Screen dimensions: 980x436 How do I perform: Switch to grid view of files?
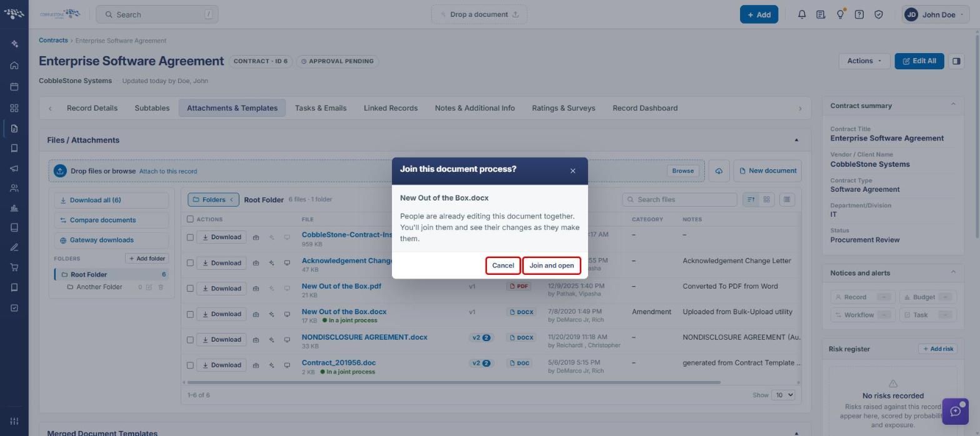tap(766, 199)
